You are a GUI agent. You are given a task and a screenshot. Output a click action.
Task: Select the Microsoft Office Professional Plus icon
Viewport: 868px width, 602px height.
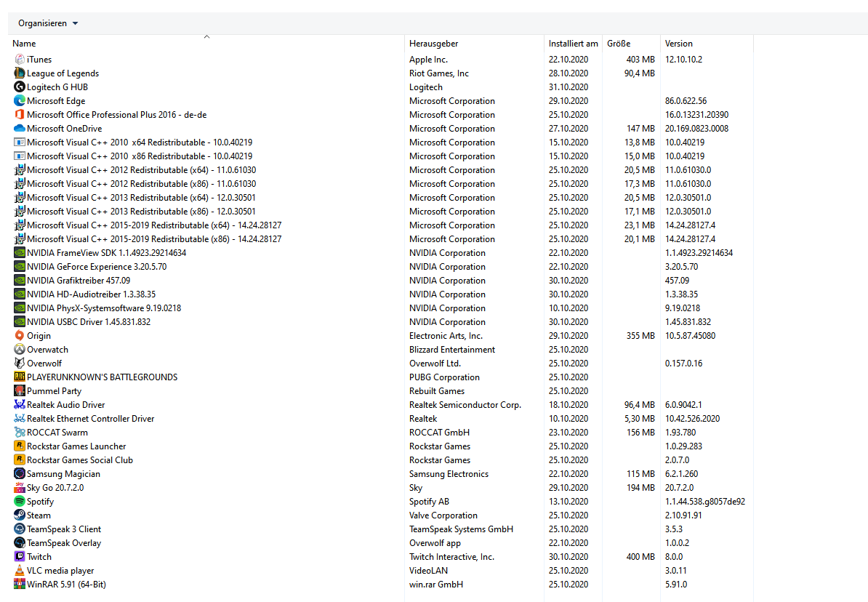tap(20, 115)
